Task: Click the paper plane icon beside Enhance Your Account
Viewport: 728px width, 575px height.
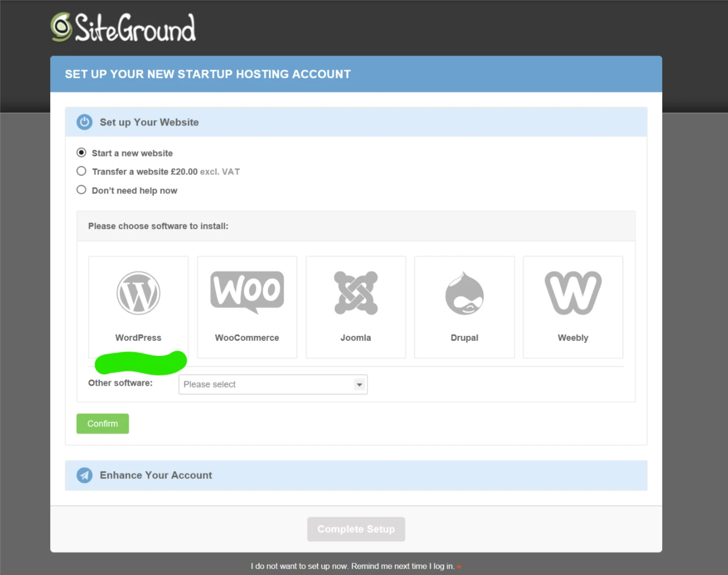Action: (84, 475)
